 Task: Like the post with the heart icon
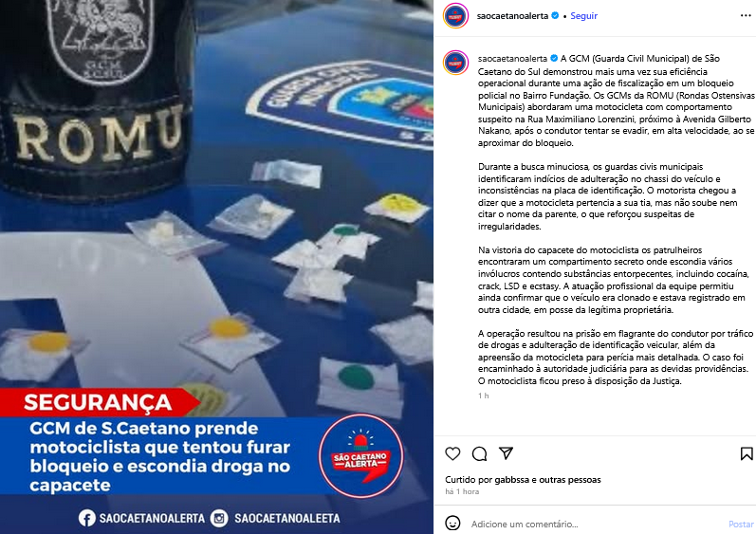[x=452, y=453]
